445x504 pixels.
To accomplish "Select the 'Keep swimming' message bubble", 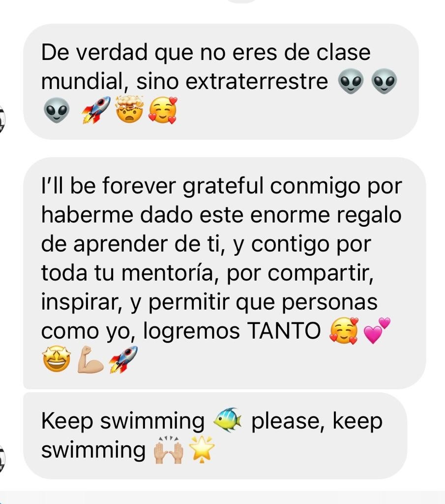I will tap(215, 436).
